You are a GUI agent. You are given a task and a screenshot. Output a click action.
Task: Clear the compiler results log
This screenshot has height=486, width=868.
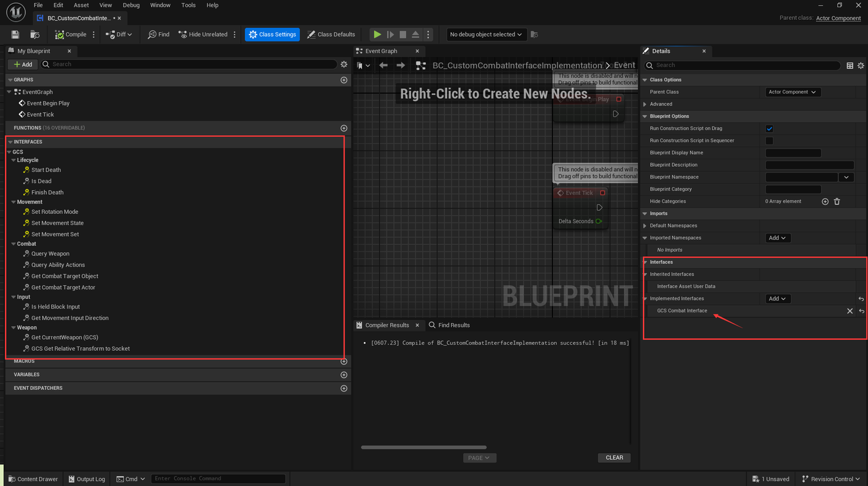point(614,457)
